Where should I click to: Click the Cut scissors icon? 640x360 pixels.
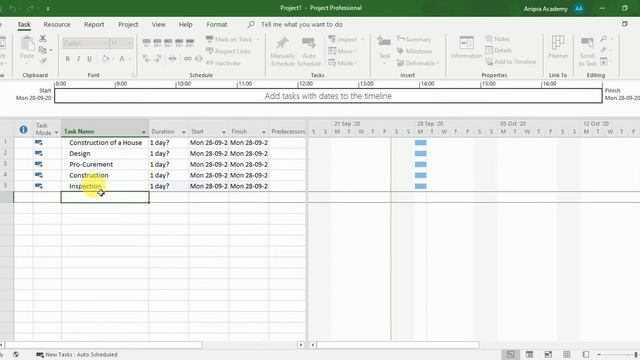point(42,38)
